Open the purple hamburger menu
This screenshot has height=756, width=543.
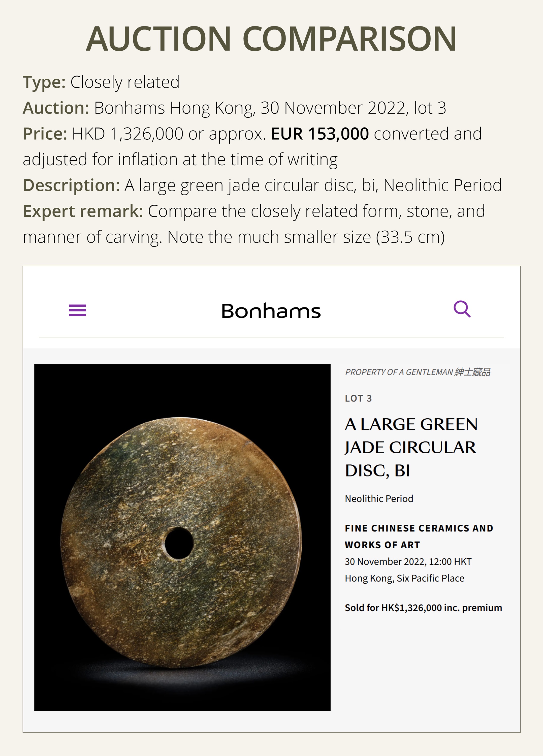point(77,310)
